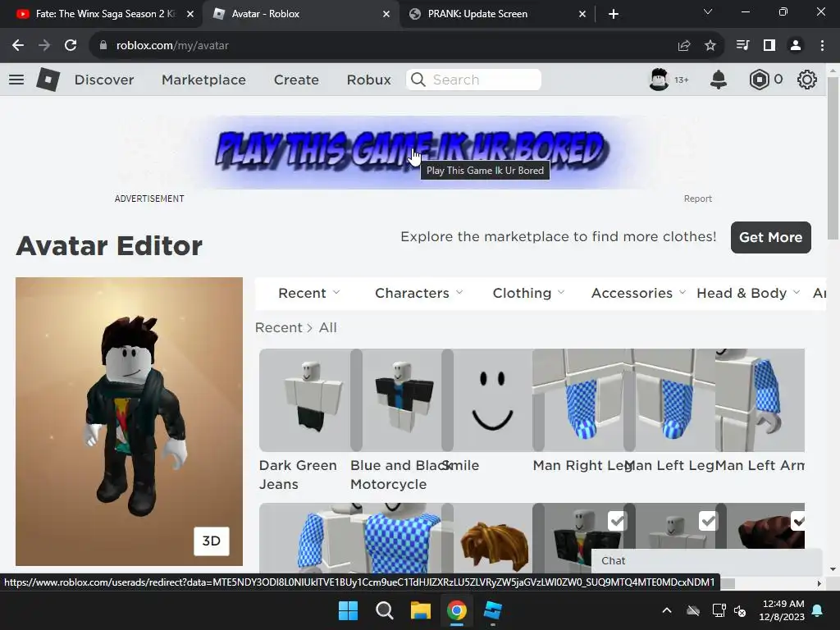Expand the Head & Body dropdown
Image resolution: width=840 pixels, height=630 pixels.
point(748,293)
